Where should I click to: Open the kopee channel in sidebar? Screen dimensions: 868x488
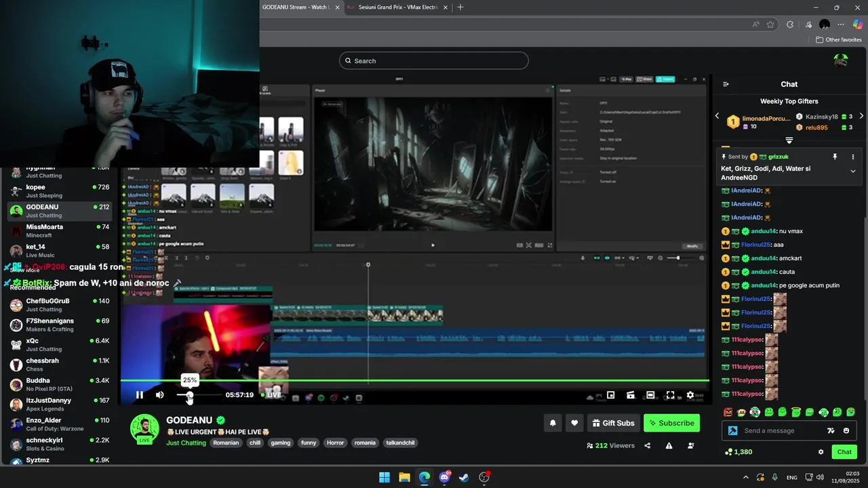(60, 191)
